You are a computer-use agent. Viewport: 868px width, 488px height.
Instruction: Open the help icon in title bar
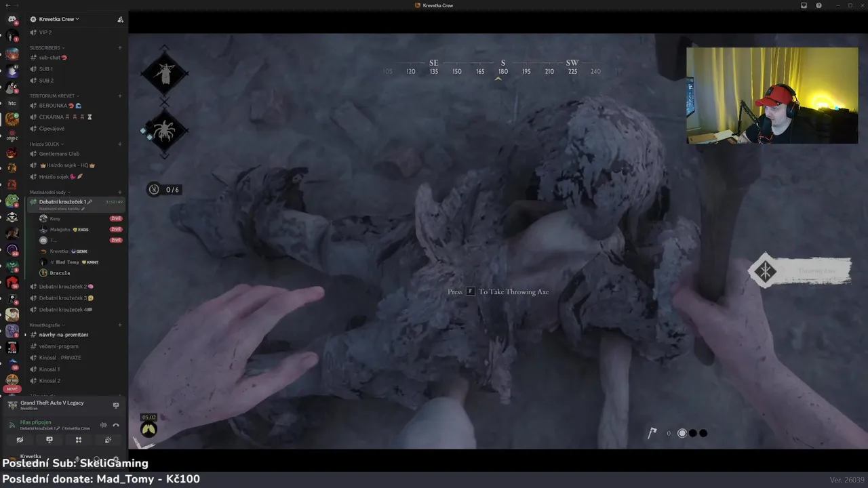(x=818, y=5)
